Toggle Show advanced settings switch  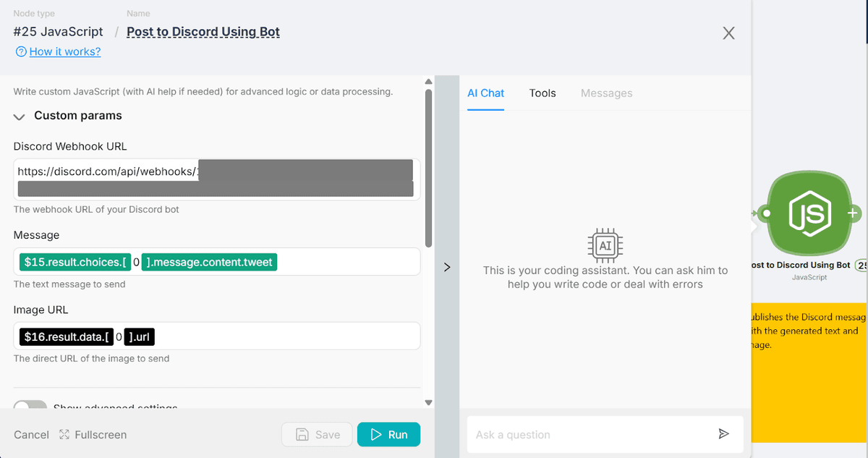(x=30, y=407)
